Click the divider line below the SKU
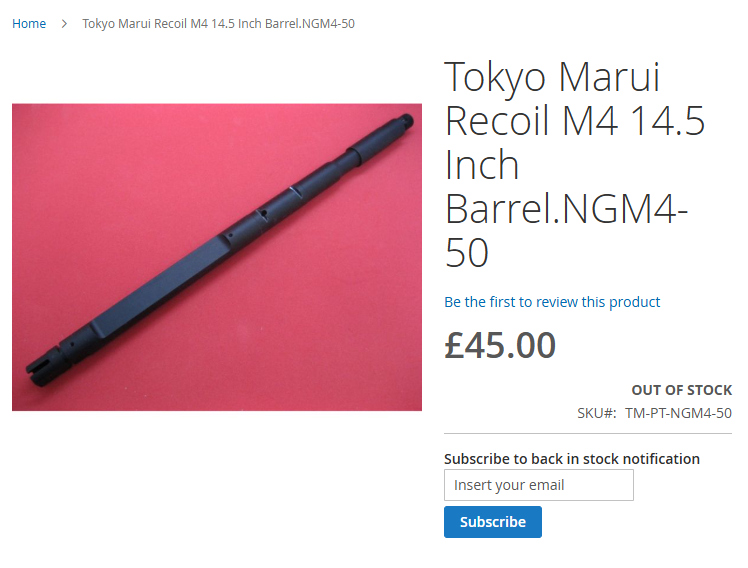The image size is (748, 568). coord(588,434)
